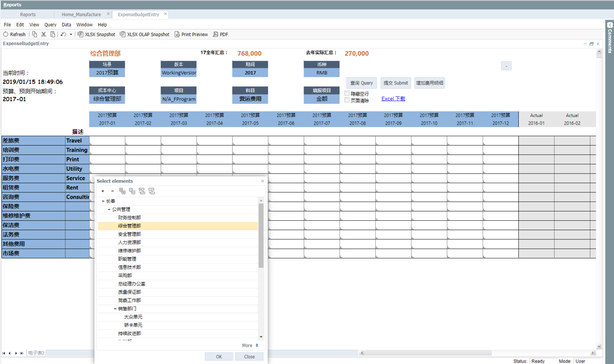Minimize the ExpenseBudgetEntry inner window
Screen dimensions: 614x364
click(x=585, y=44)
